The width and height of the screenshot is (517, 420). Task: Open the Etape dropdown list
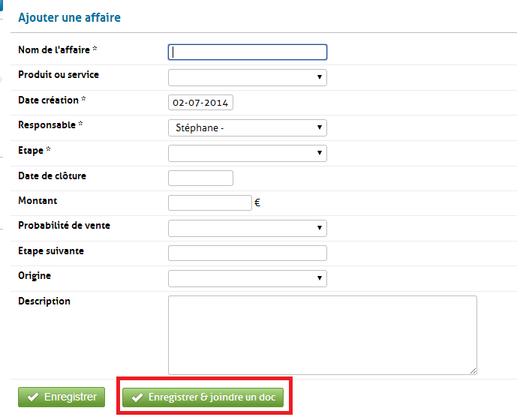tap(247, 153)
